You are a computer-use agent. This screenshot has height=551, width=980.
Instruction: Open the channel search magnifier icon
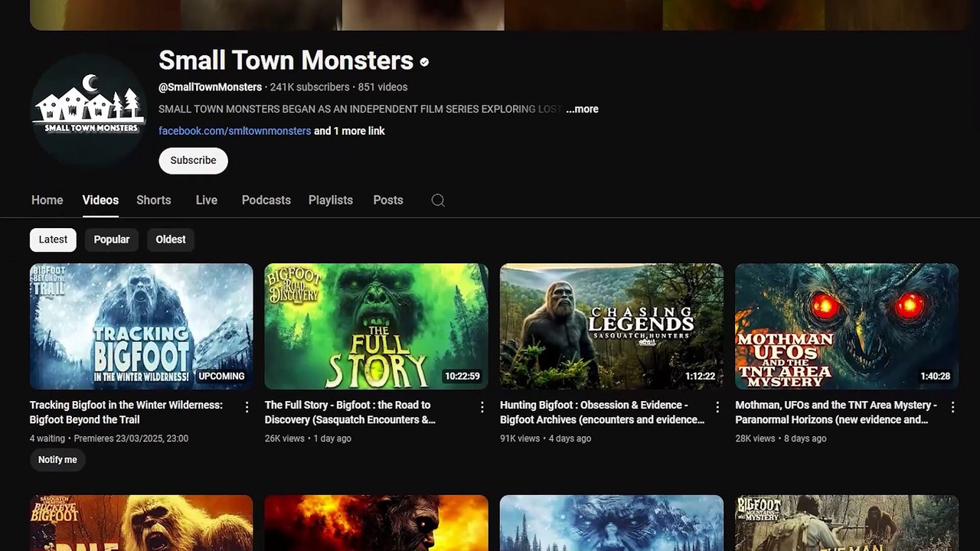coord(438,201)
